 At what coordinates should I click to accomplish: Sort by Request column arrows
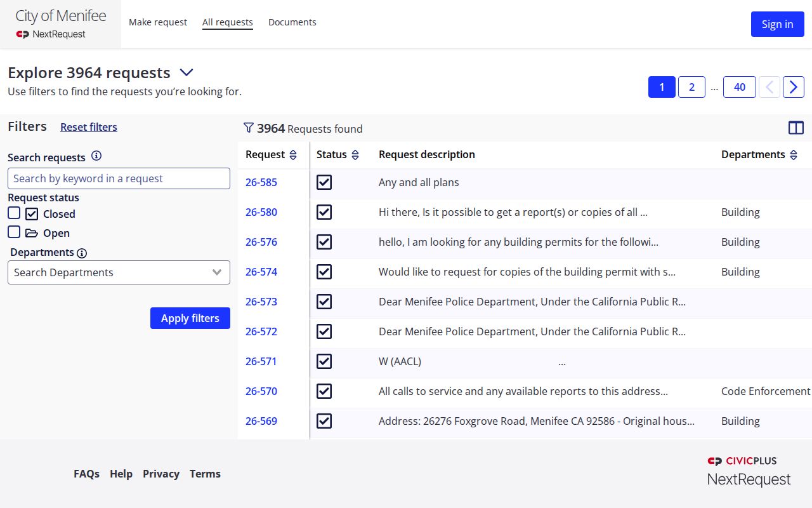point(293,155)
